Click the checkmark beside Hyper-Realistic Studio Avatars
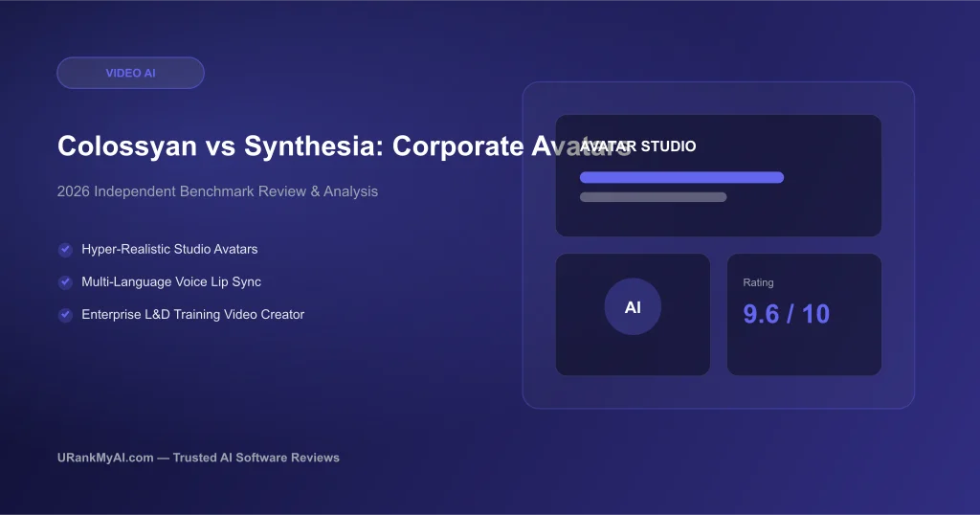 (x=65, y=250)
